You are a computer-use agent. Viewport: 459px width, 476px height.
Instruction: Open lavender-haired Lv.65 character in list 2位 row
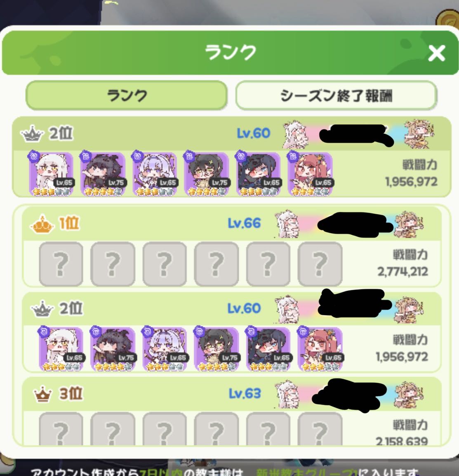click(165, 349)
